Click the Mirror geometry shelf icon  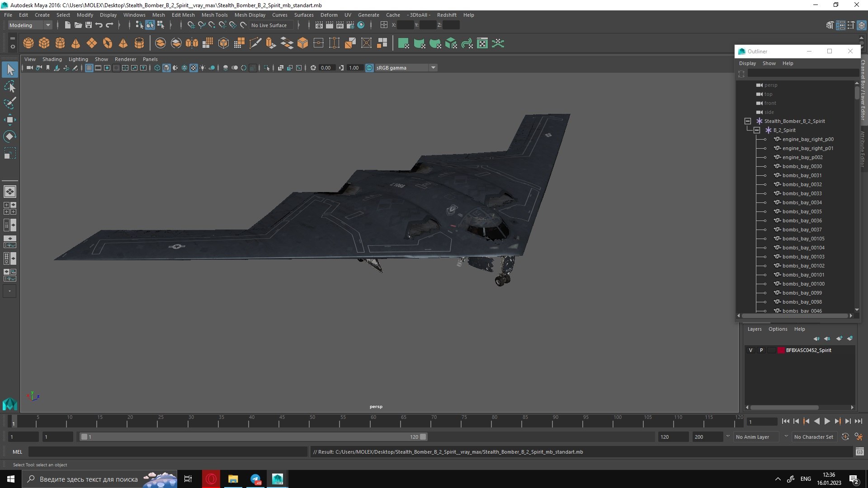tap(192, 43)
